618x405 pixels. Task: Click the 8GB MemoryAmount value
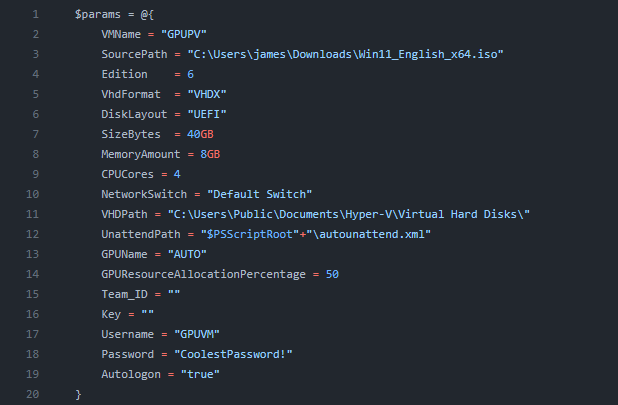pyautogui.click(x=210, y=155)
